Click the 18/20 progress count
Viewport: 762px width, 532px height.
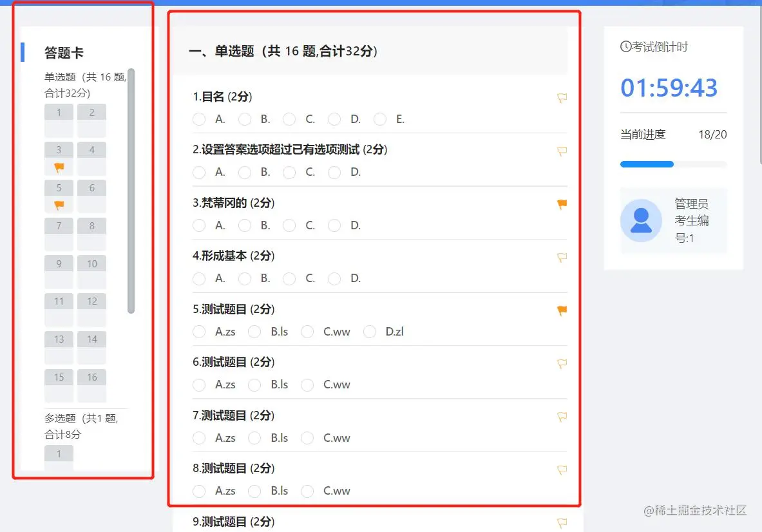712,135
